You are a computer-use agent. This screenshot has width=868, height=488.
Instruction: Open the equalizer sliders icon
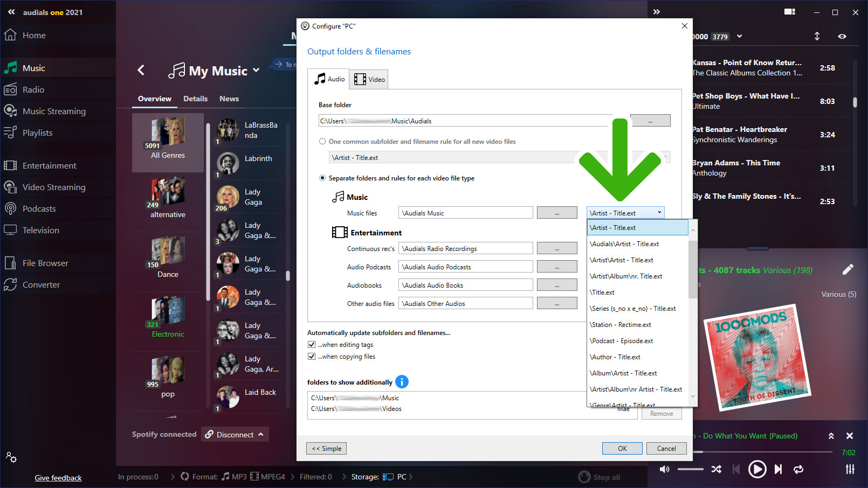click(x=850, y=469)
